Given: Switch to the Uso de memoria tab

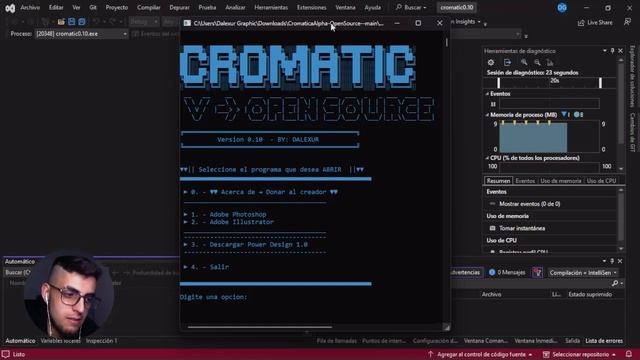Looking at the screenshot, I should 560,181.
